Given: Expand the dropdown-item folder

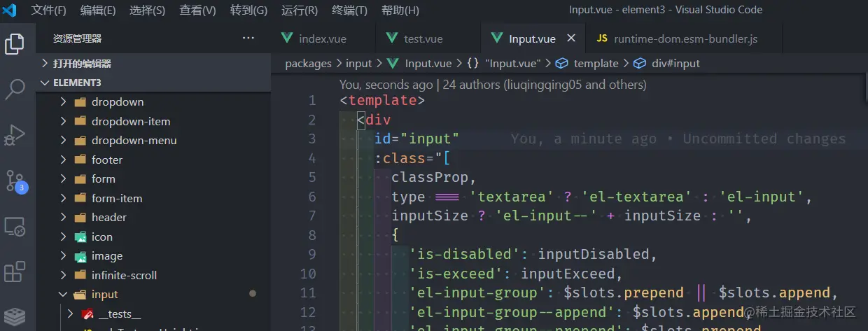Looking at the screenshot, I should pos(153,121).
